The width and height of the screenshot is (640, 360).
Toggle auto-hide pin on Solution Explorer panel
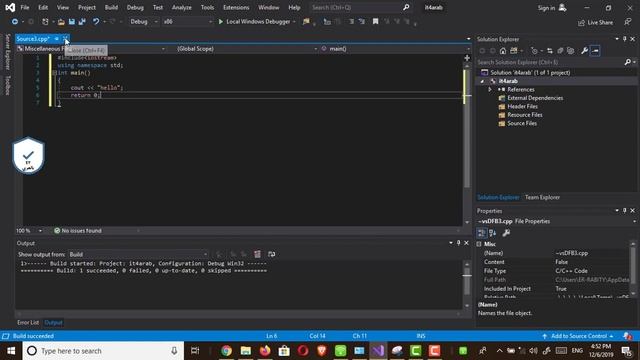(x=624, y=39)
